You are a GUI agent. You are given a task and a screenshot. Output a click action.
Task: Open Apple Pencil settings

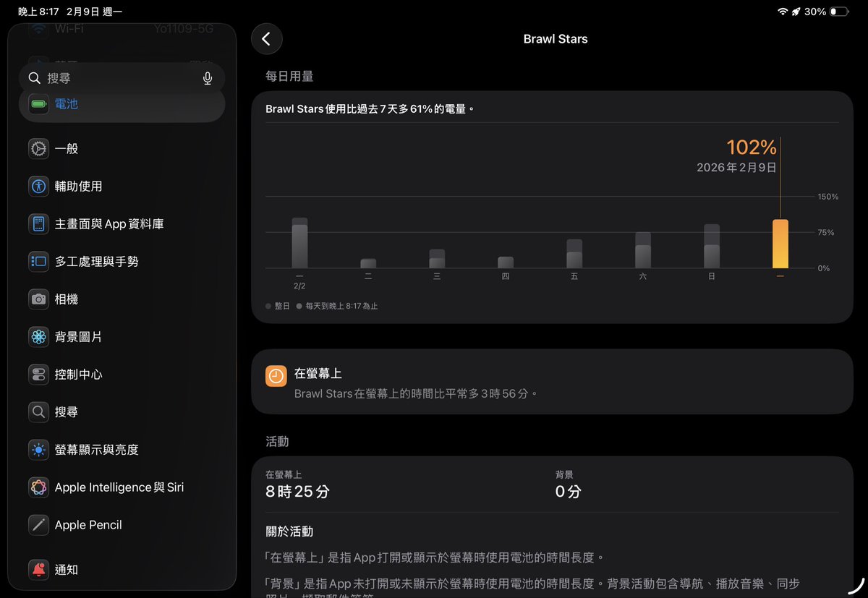(122, 525)
